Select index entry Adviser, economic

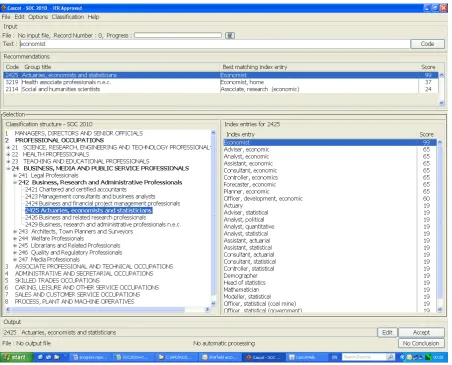tap(246, 149)
